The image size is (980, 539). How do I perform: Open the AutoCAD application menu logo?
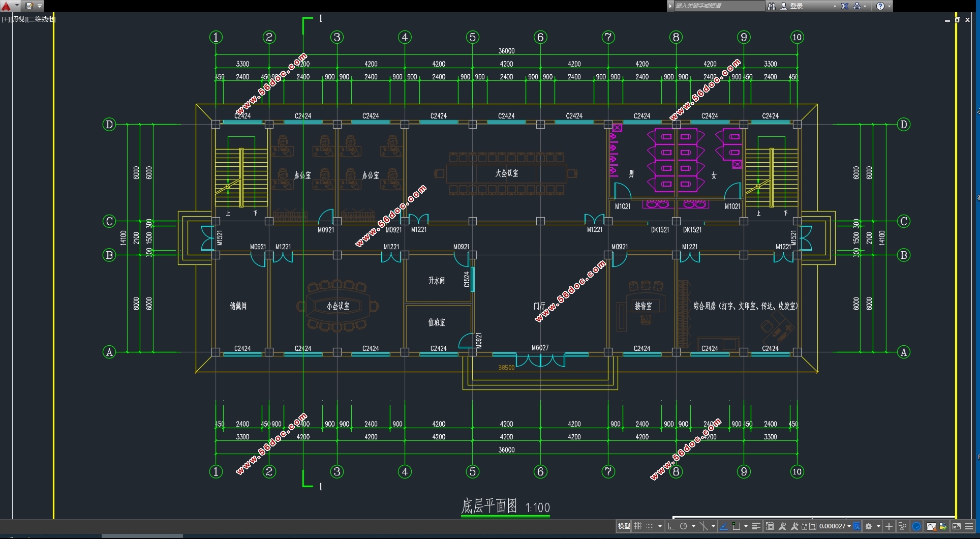click(x=6, y=6)
